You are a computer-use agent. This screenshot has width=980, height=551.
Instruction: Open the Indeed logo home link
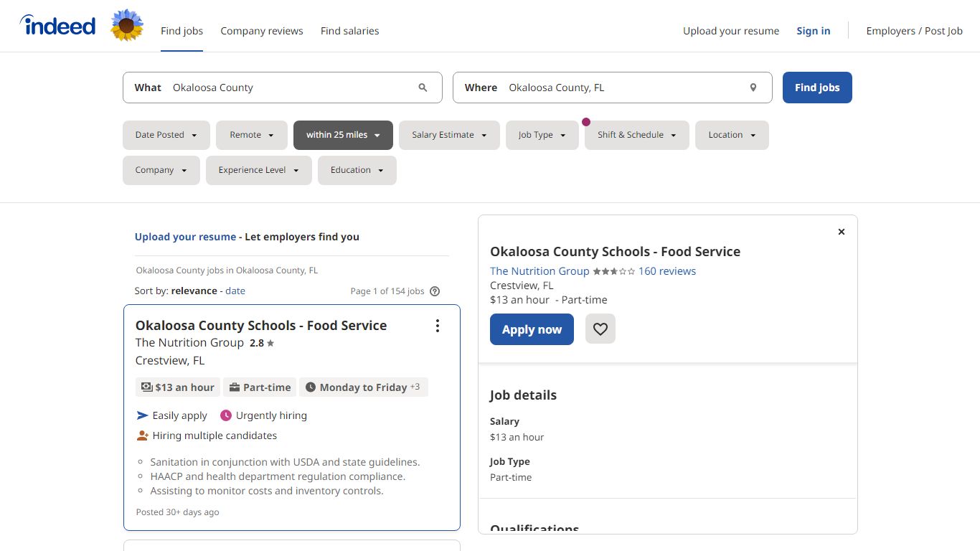coord(57,26)
